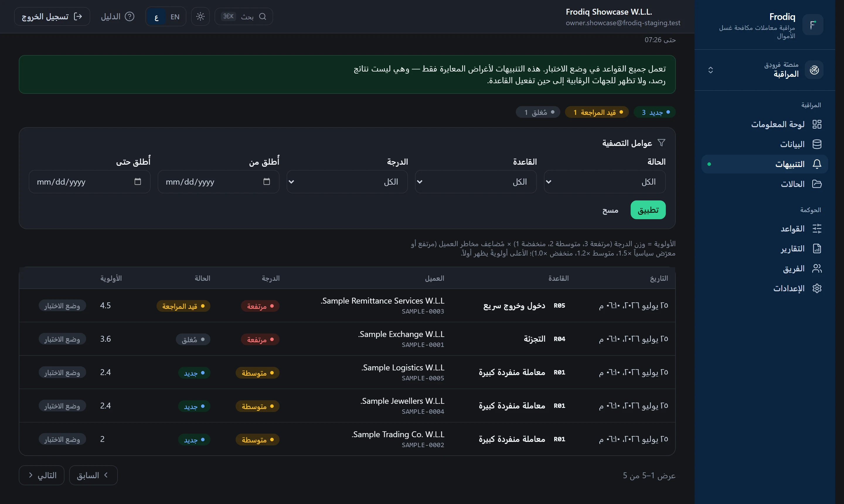Select the التقارير menu label
The width and height of the screenshot is (844, 504).
[792, 248]
